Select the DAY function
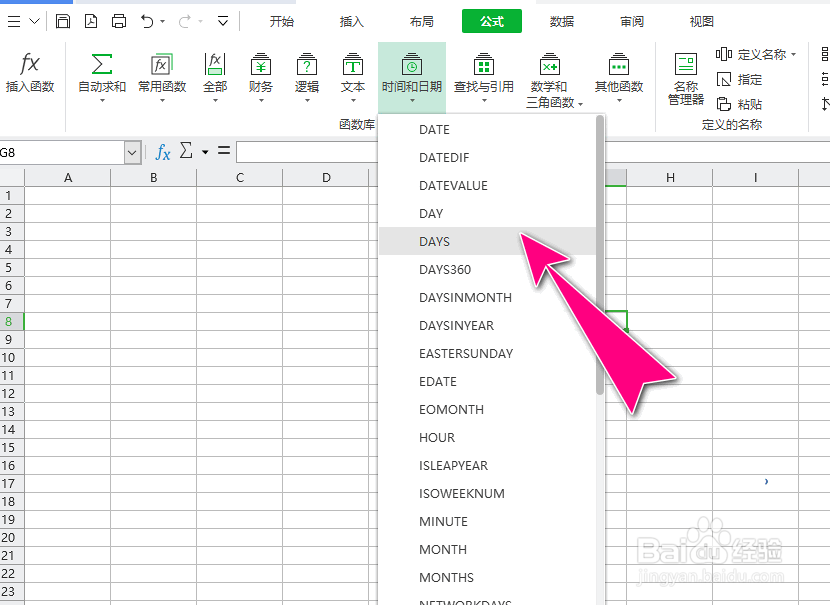The image size is (830, 605). coord(487,214)
